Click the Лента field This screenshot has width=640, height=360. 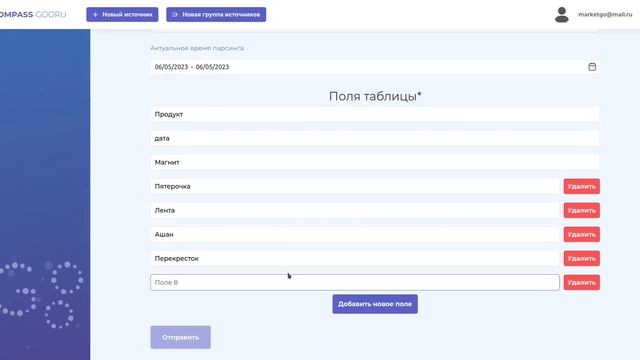click(355, 211)
